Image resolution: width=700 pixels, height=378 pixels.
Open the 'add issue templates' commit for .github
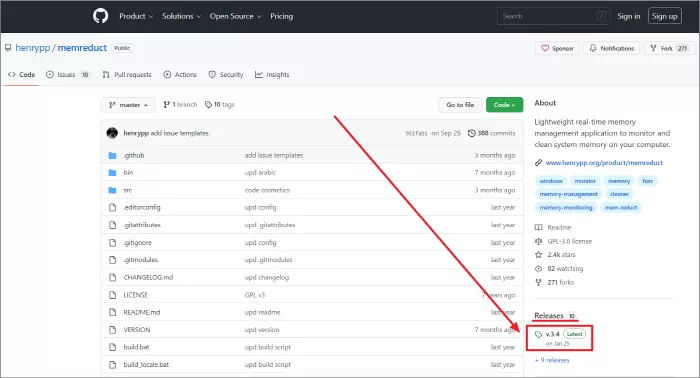274,155
